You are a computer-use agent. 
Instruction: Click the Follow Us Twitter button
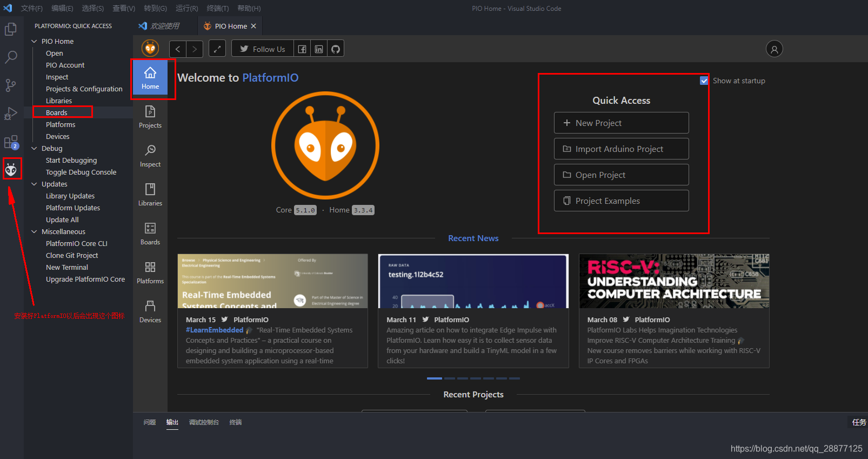coord(263,49)
